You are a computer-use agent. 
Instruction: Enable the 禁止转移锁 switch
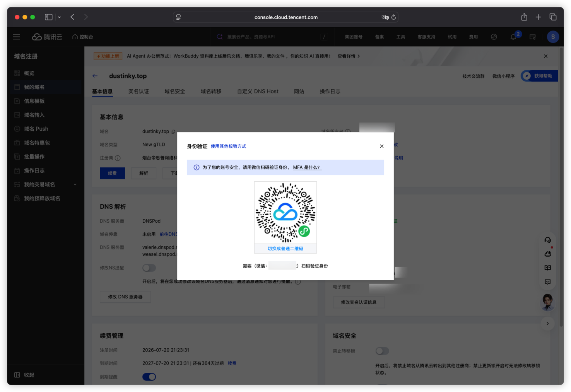pos(382,351)
